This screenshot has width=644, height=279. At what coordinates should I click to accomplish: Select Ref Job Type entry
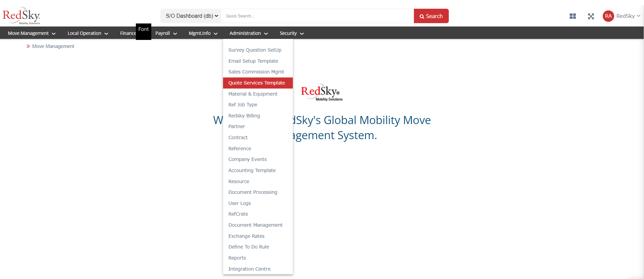258,105
